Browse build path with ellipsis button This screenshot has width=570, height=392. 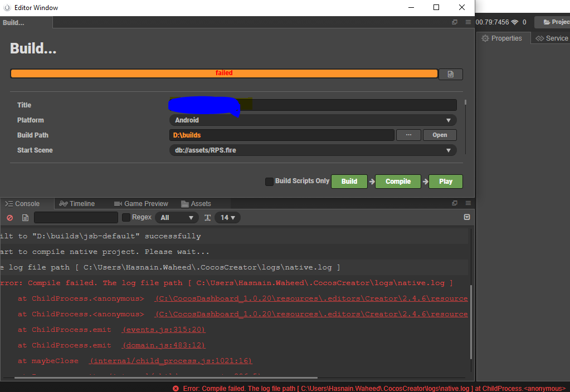click(x=408, y=135)
